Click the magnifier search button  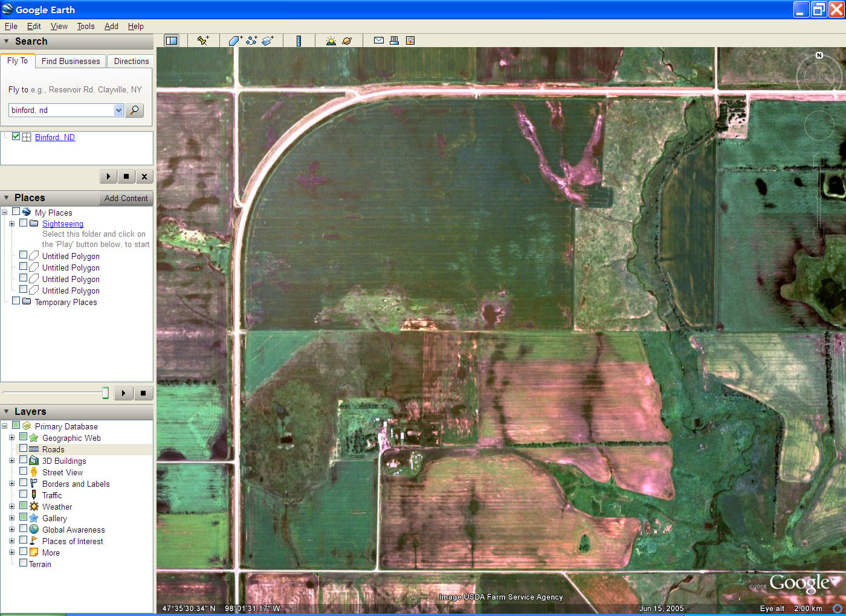pos(134,110)
